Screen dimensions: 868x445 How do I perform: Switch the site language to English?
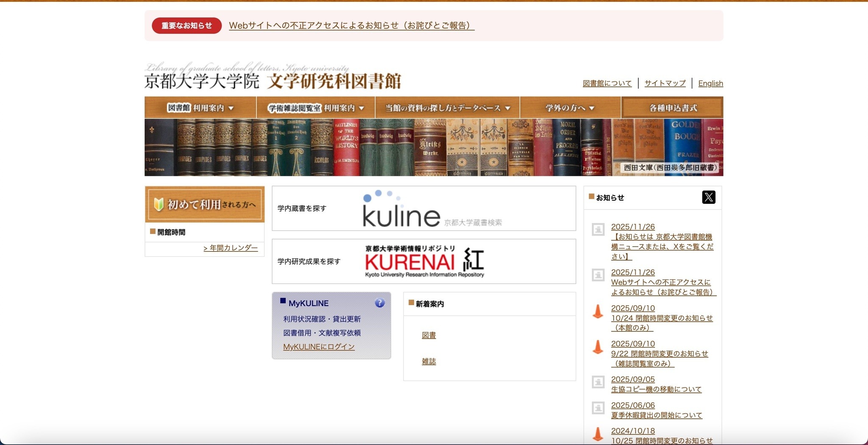point(710,83)
